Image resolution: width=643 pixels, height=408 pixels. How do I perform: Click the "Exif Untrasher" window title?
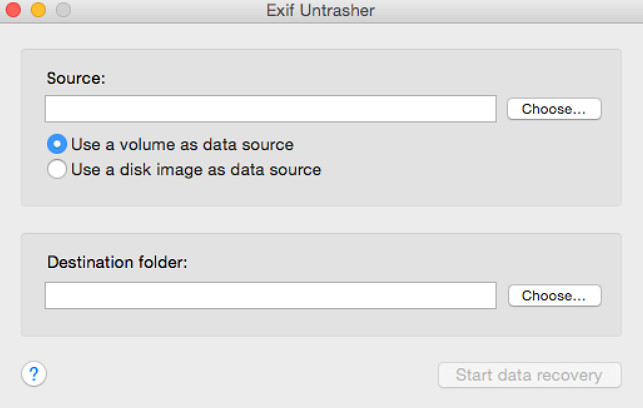pos(322,11)
